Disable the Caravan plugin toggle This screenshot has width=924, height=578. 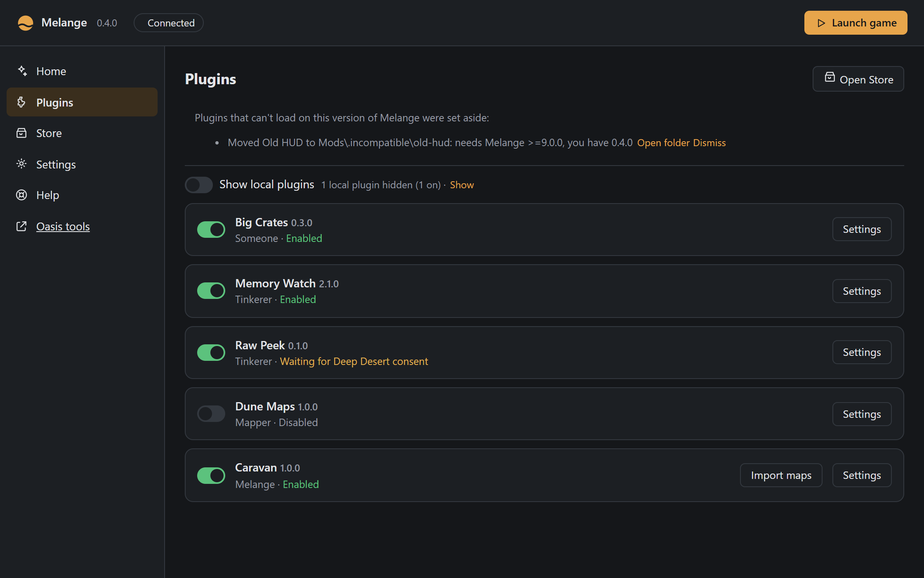coord(211,476)
